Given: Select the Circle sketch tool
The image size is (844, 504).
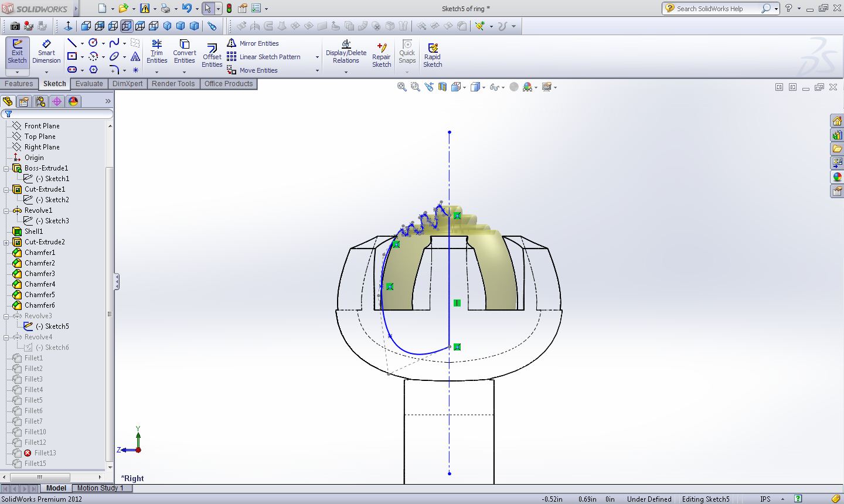Looking at the screenshot, I should pyautogui.click(x=93, y=43).
